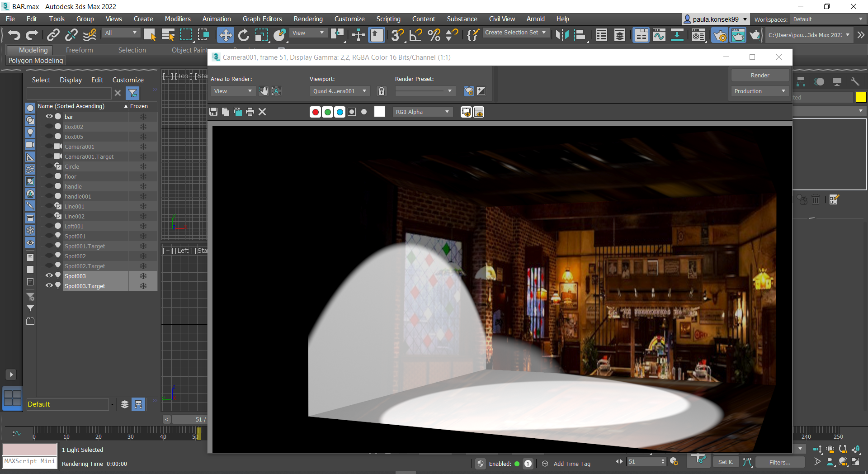The height and width of the screenshot is (474, 868).
Task: Toggle the viewport lock to render
Action: (x=382, y=91)
